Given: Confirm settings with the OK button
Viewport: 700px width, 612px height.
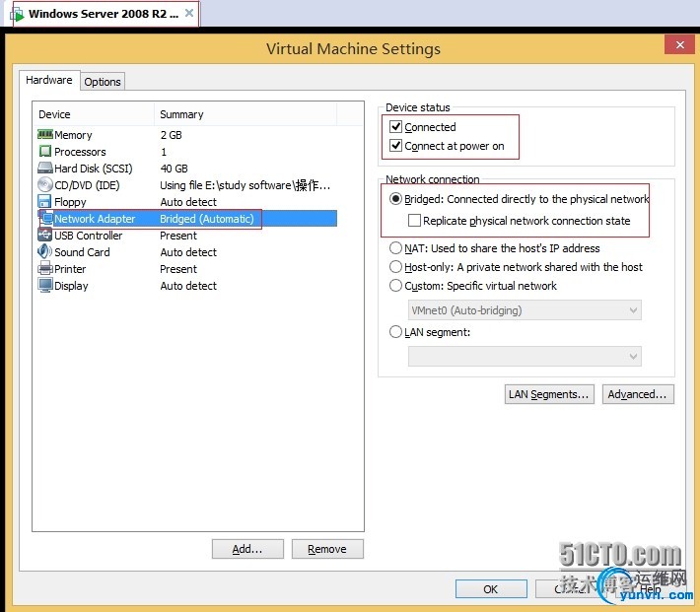Looking at the screenshot, I should (x=491, y=589).
